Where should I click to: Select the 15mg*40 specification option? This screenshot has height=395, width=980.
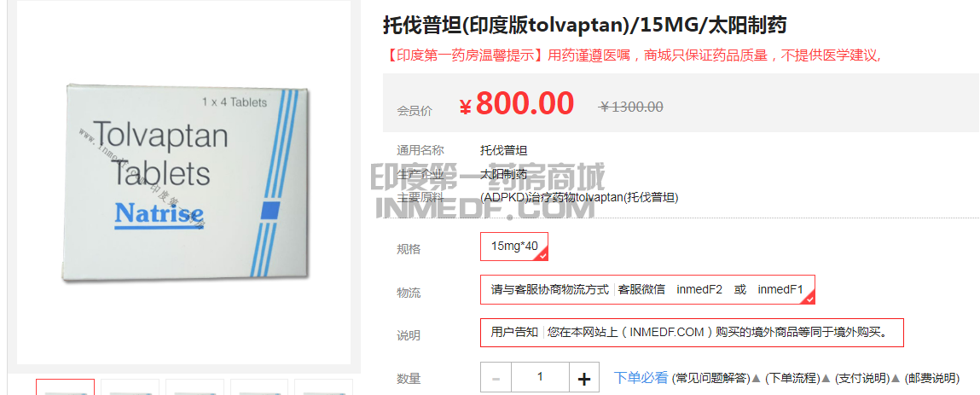coord(514,247)
